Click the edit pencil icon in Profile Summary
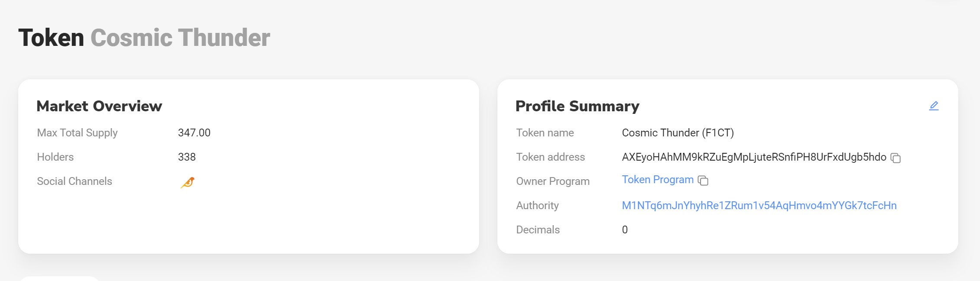This screenshot has height=281, width=980. point(934,106)
